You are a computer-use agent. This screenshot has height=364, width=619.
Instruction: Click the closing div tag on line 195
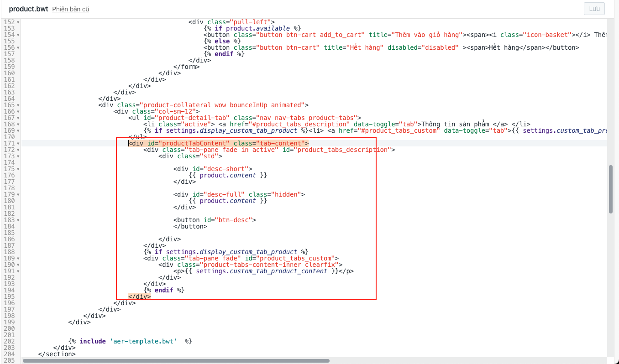(140, 296)
